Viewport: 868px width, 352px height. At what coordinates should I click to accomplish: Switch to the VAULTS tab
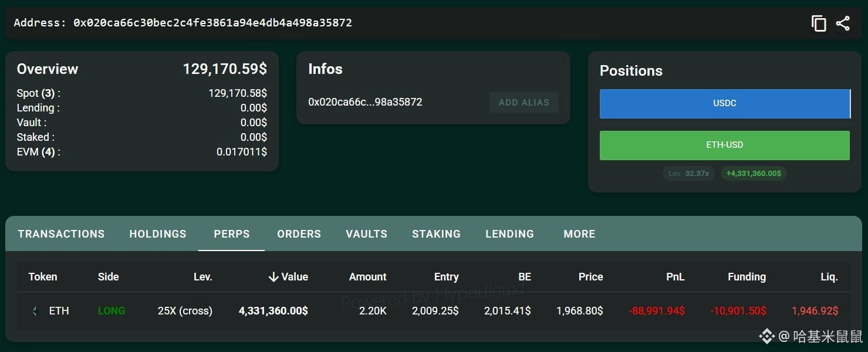click(367, 234)
